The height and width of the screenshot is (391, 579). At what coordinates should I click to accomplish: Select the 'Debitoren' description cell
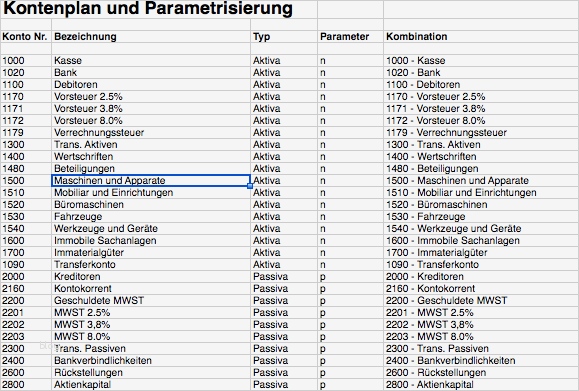point(151,85)
